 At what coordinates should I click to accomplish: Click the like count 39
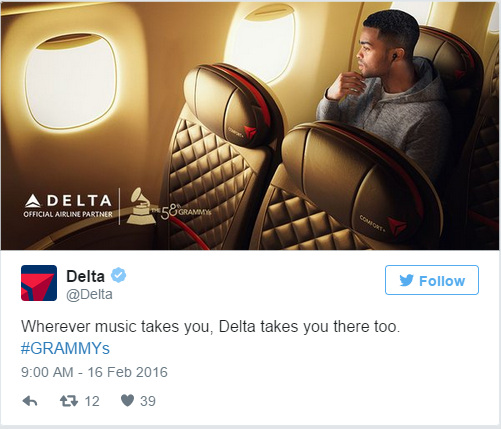[148, 401]
